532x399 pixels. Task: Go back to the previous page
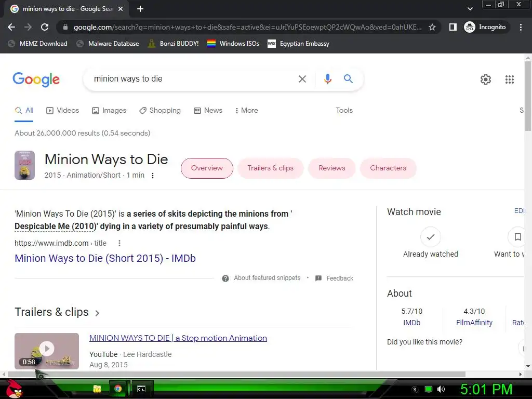click(x=11, y=27)
